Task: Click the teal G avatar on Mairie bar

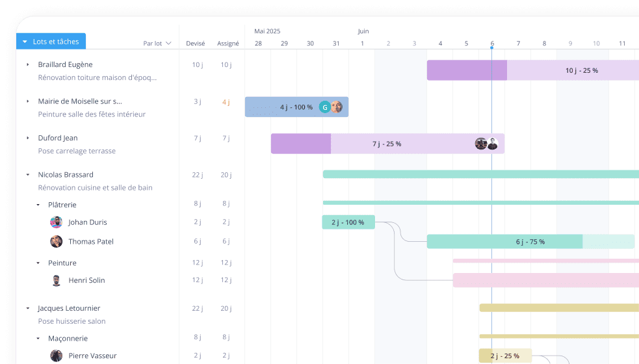Action: pos(325,107)
